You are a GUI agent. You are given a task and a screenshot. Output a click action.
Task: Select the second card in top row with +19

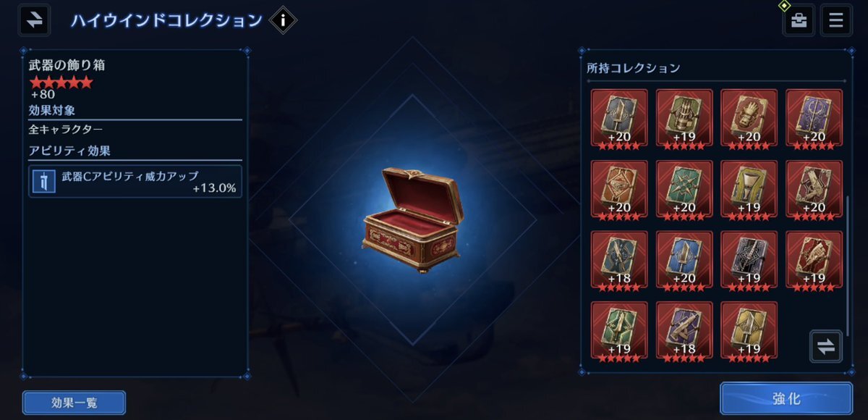click(x=684, y=119)
